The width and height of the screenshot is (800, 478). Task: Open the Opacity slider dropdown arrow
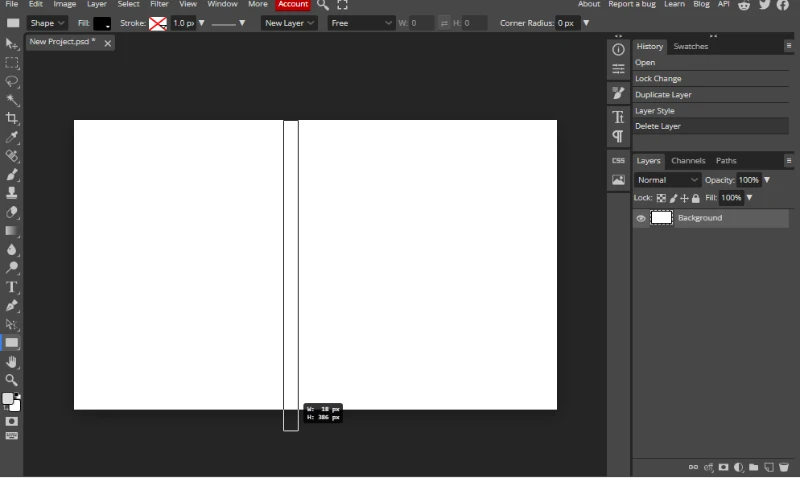[767, 180]
